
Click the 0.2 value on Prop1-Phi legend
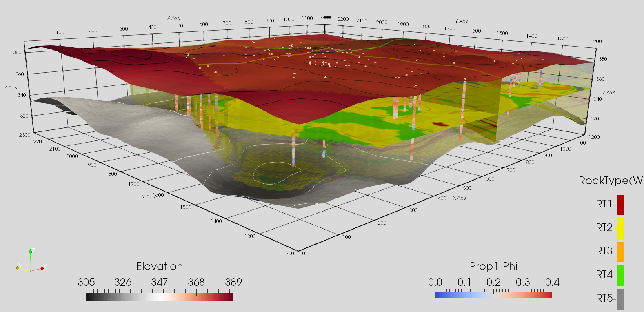[493, 282]
